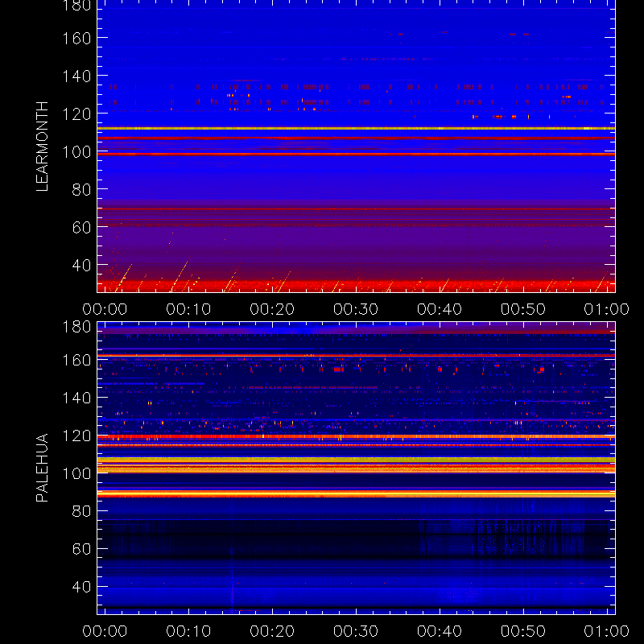Click 00:40 time label under LEARMONTH spectrogram
This screenshot has height=644, width=644.
click(440, 309)
